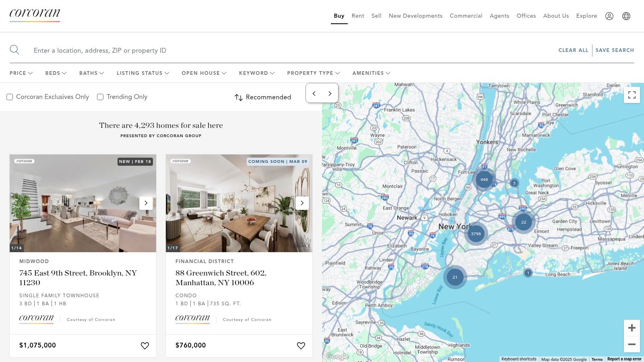Screen dimensions: 644x362
Task: Click the $760,000 price text
Action: (190, 346)
